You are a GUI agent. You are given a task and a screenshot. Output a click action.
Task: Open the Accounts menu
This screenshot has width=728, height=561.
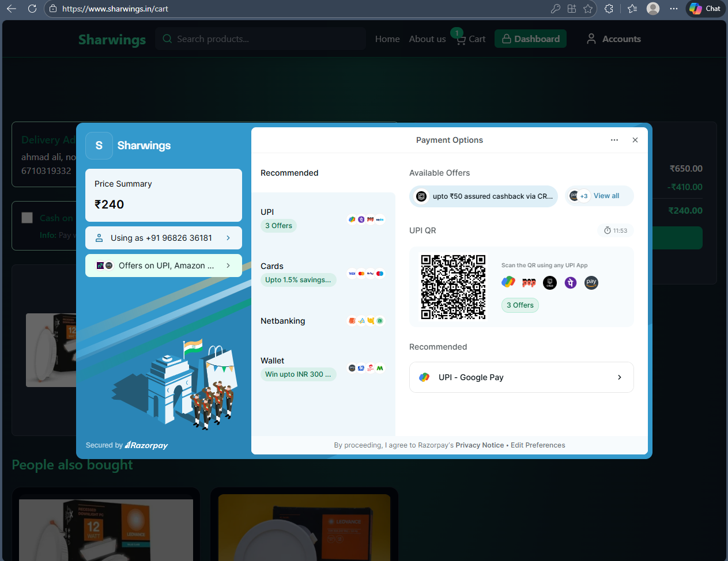(613, 39)
